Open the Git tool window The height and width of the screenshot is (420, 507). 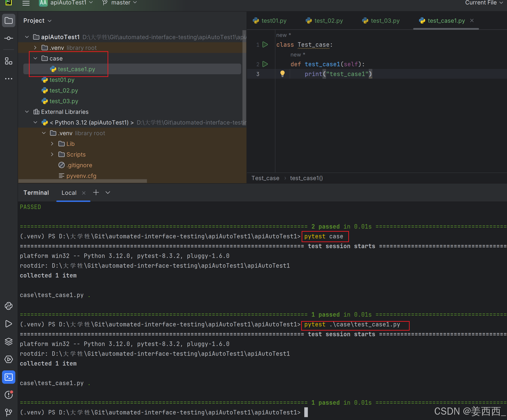[9, 412]
